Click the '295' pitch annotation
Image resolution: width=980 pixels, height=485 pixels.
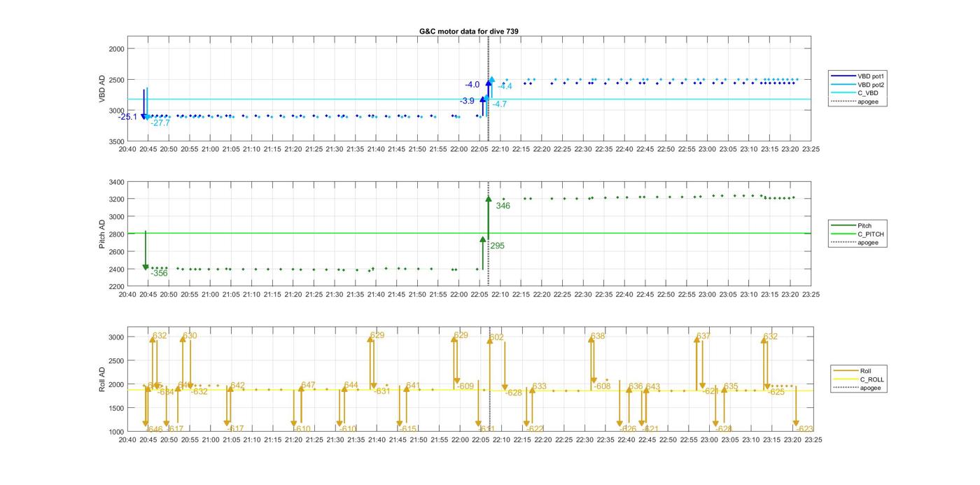click(498, 246)
